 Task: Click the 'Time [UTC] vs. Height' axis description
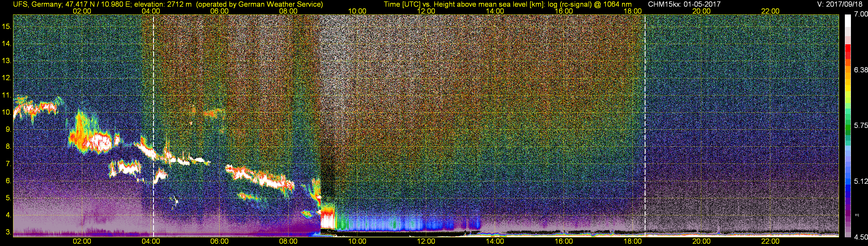coord(419,4)
